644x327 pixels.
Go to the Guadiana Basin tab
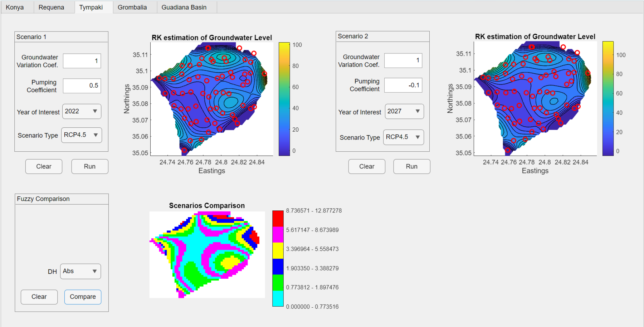(x=184, y=8)
